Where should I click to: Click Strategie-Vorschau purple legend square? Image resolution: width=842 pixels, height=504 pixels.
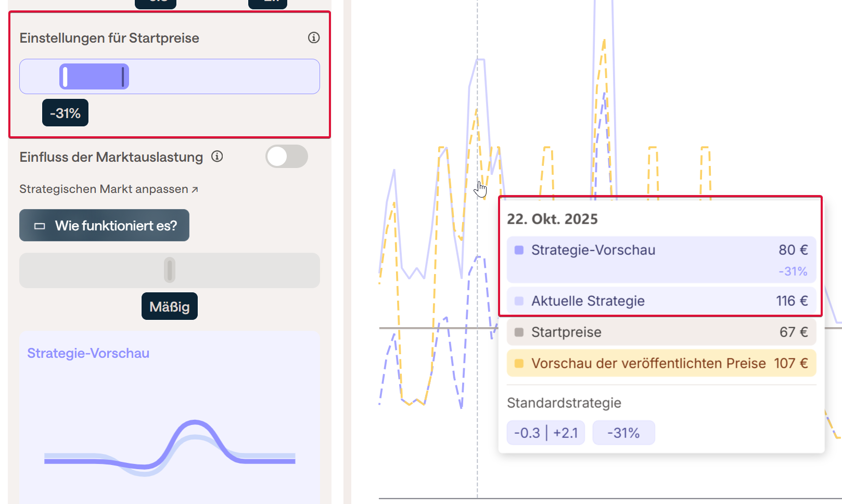point(519,250)
